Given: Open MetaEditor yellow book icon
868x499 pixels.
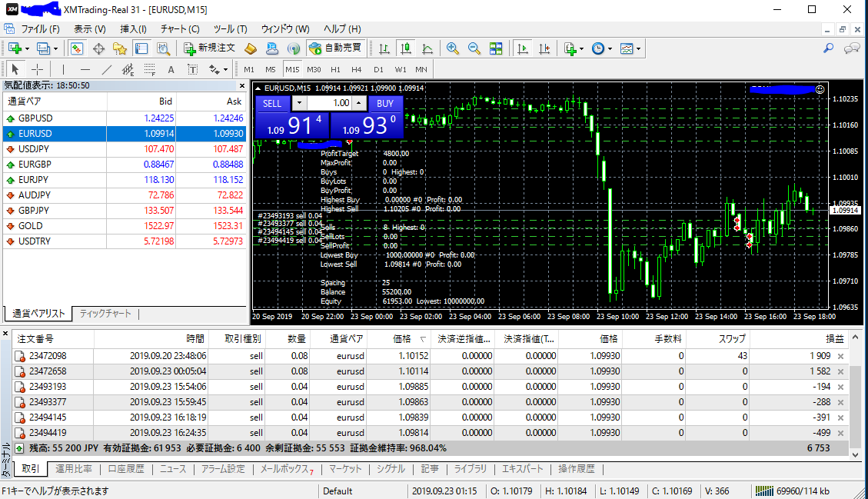Looking at the screenshot, I should [x=251, y=48].
